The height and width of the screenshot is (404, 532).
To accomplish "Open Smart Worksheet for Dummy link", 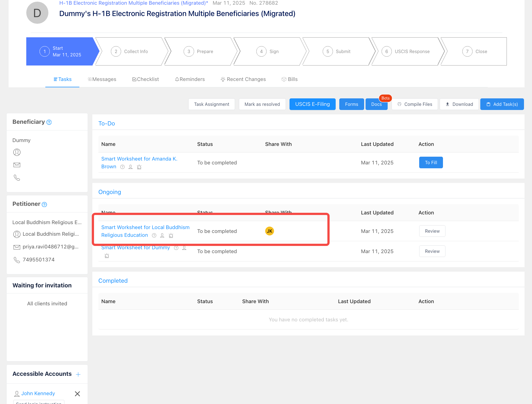I will [135, 248].
